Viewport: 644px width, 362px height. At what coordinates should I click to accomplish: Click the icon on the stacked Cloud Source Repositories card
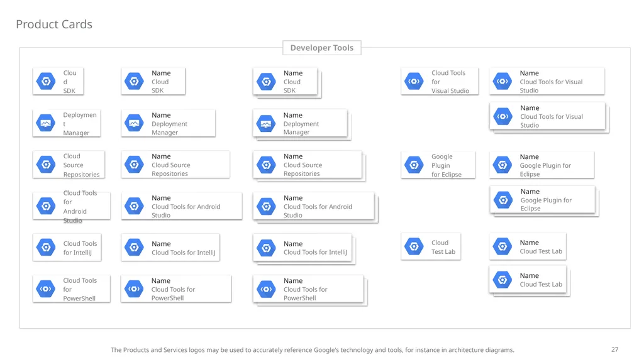click(x=266, y=165)
